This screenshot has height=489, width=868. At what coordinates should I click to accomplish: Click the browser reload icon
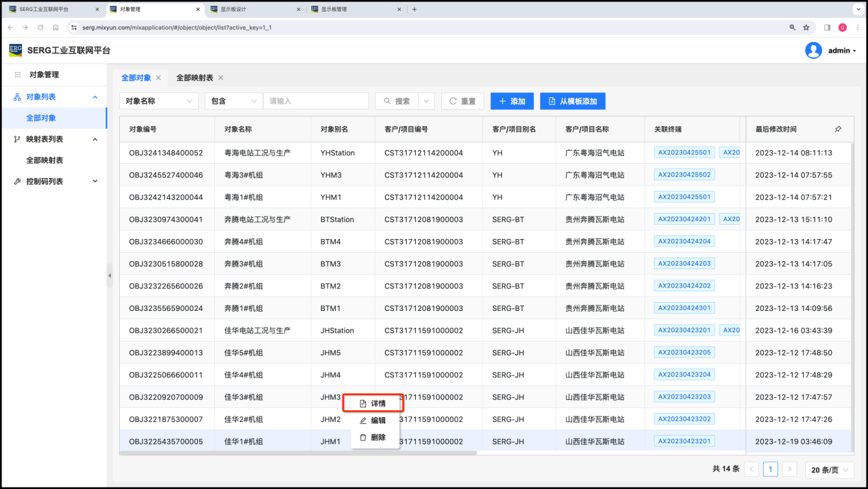tap(40, 27)
